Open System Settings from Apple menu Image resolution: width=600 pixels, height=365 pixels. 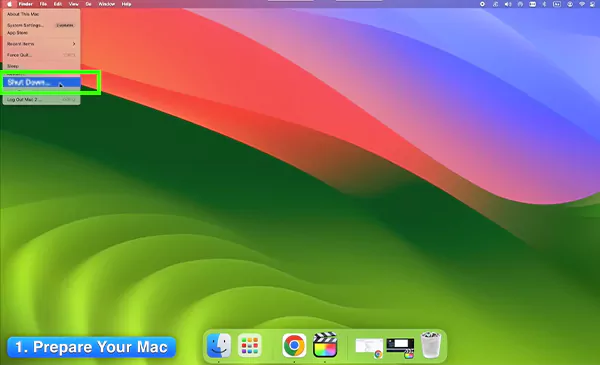click(x=41, y=25)
